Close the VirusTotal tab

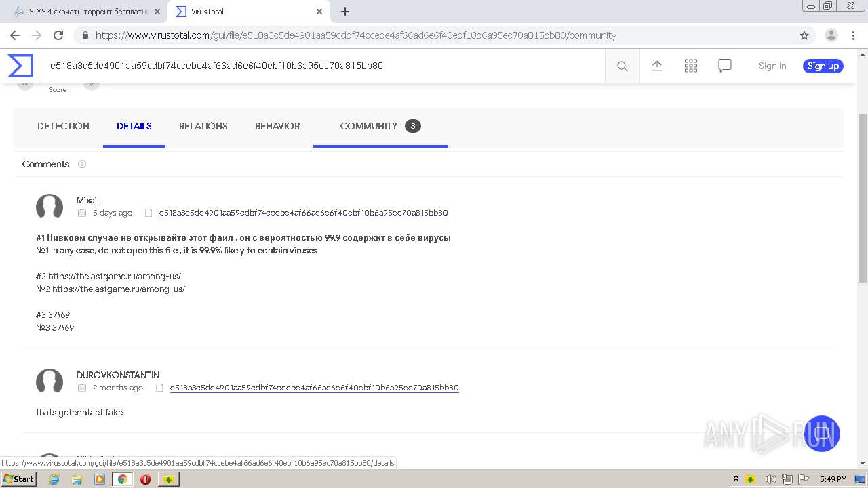click(319, 12)
